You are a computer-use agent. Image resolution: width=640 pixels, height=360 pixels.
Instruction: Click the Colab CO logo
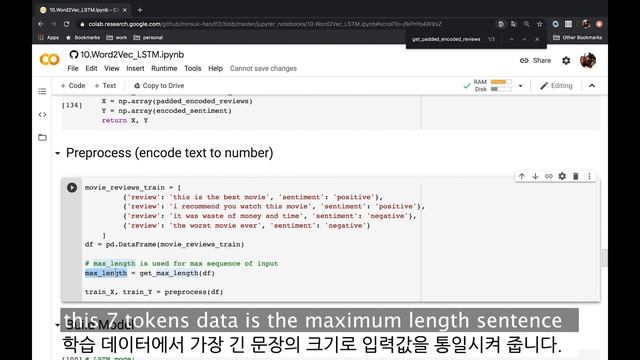49,60
